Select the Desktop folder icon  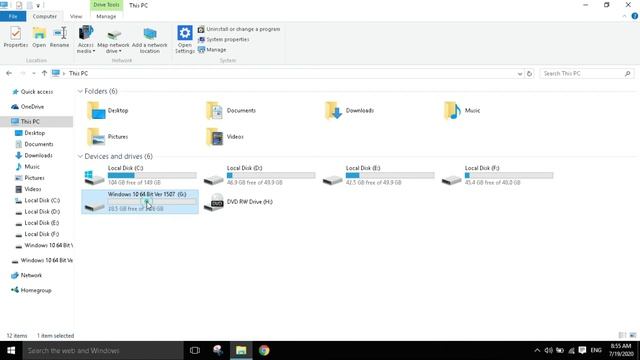96,111
